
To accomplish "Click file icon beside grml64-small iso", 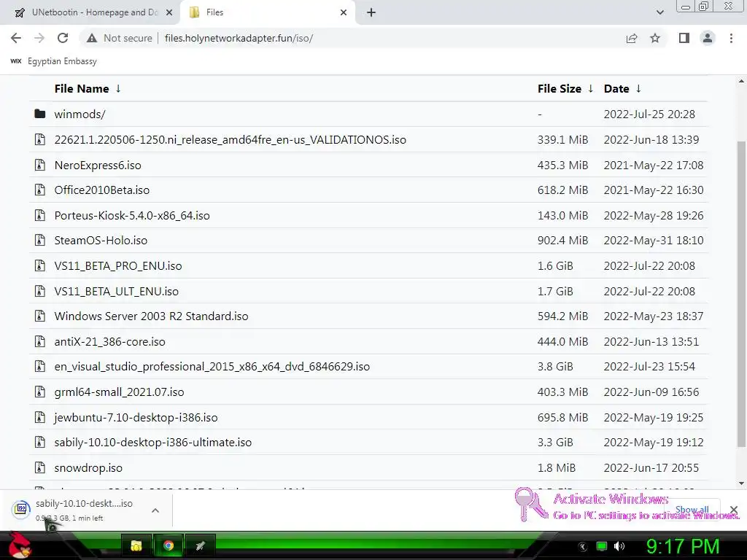I will (40, 392).
